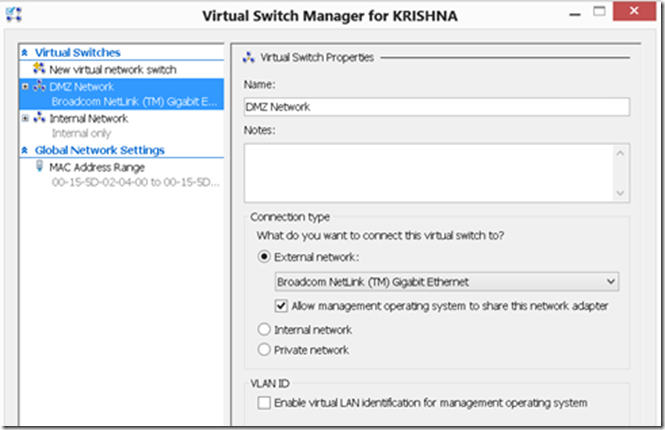665x430 pixels.
Task: Click the New virtual network switch icon
Action: click(39, 68)
